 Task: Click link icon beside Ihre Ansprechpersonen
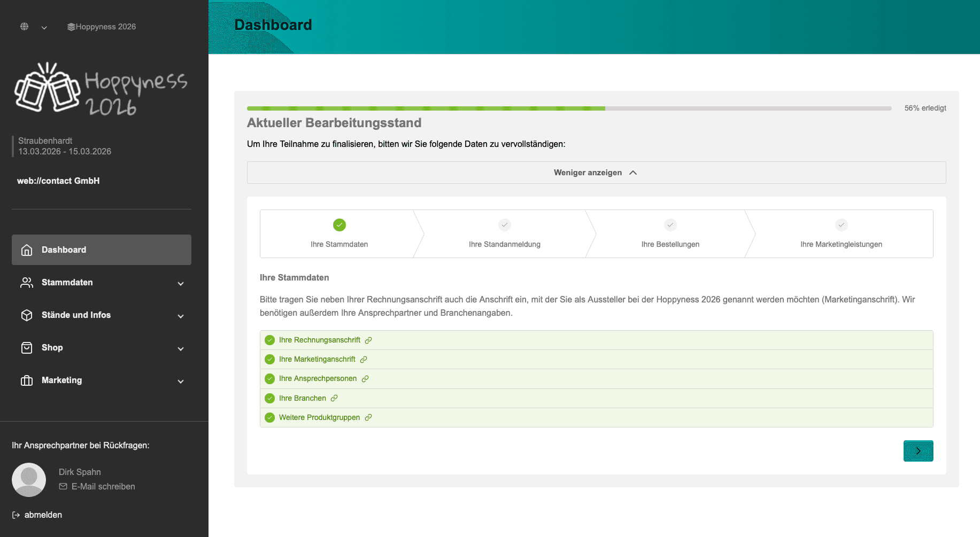click(365, 379)
